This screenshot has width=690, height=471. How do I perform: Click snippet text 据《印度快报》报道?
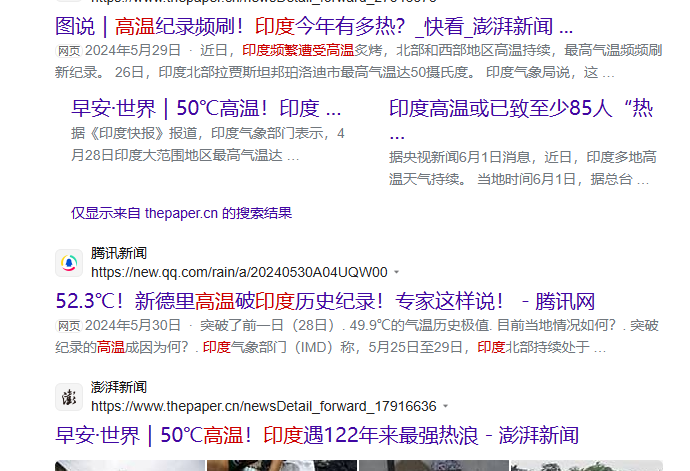pos(134,133)
